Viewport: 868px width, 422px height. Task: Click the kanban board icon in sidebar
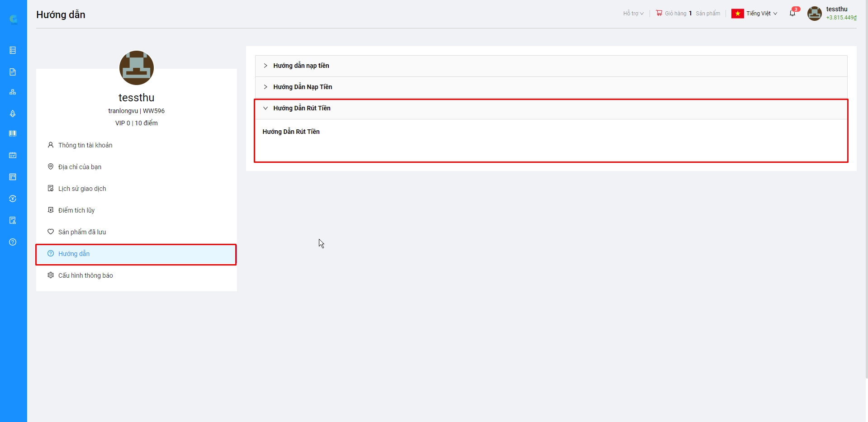[x=13, y=177]
